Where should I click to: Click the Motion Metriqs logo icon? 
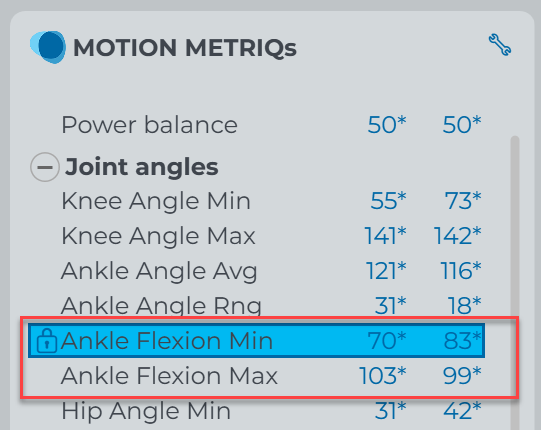click(48, 47)
